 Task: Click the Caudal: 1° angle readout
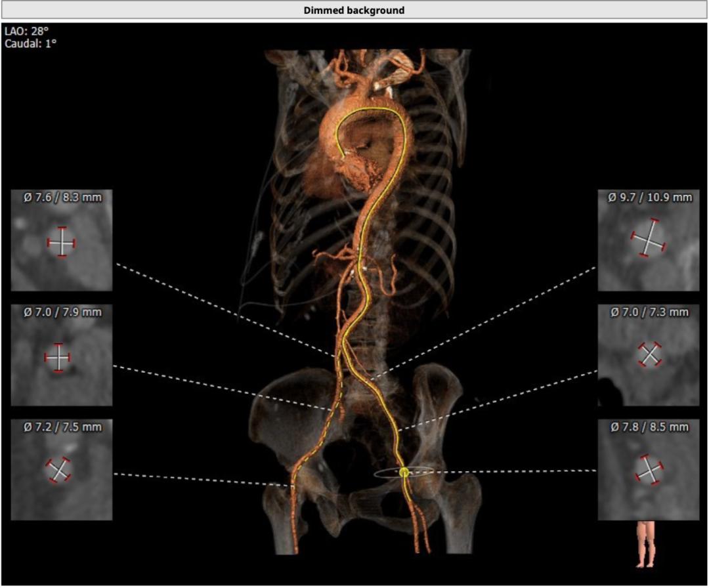pyautogui.click(x=31, y=43)
